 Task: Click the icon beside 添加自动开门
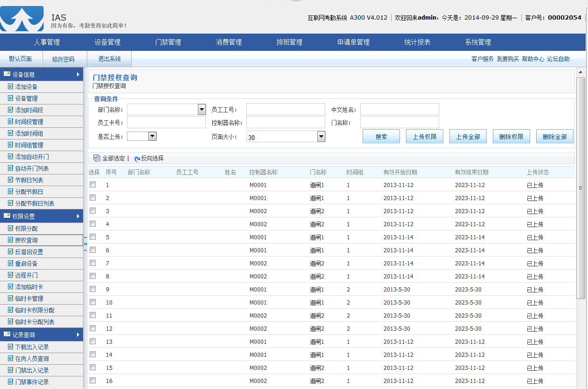(10, 156)
